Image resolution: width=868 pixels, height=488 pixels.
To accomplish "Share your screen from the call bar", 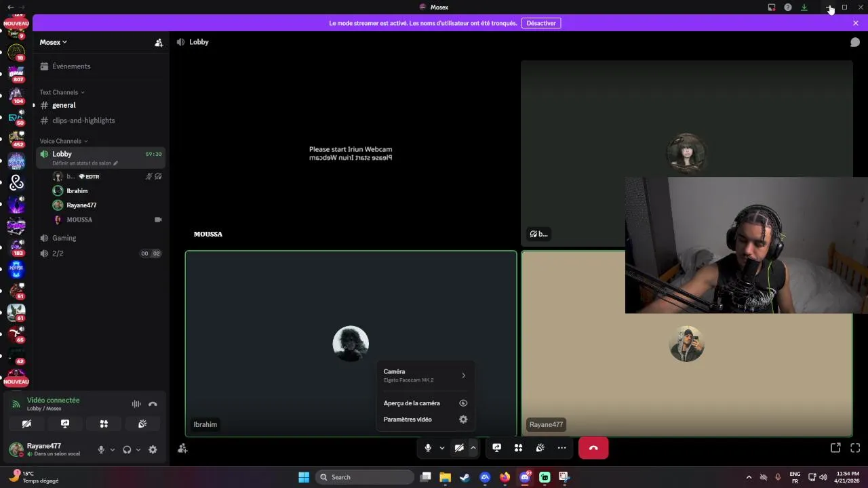I will click(497, 448).
